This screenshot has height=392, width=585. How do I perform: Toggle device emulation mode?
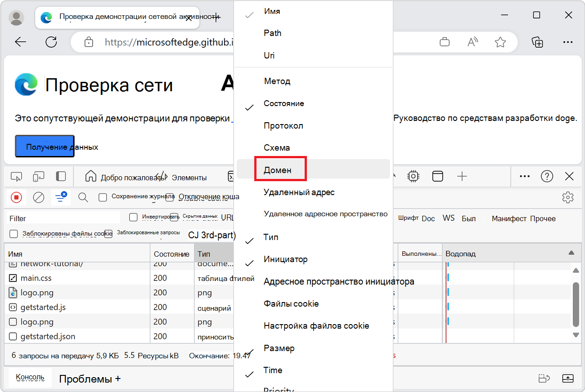(38, 176)
